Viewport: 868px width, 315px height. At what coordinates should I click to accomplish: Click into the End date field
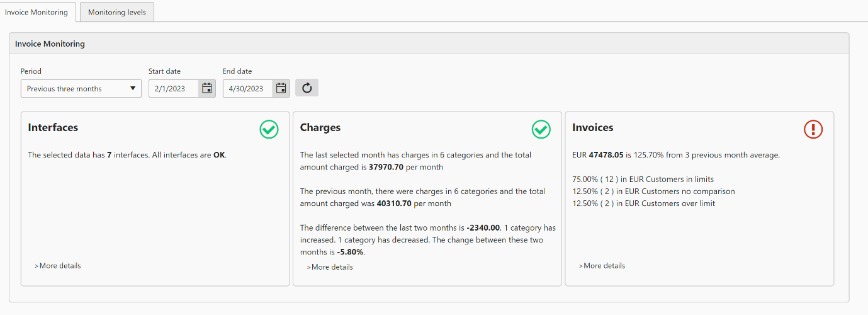tap(247, 89)
